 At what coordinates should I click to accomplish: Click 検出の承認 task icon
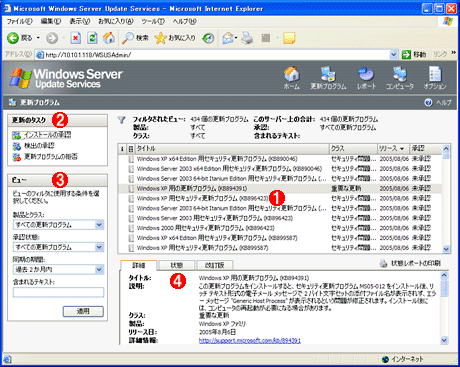coord(17,146)
